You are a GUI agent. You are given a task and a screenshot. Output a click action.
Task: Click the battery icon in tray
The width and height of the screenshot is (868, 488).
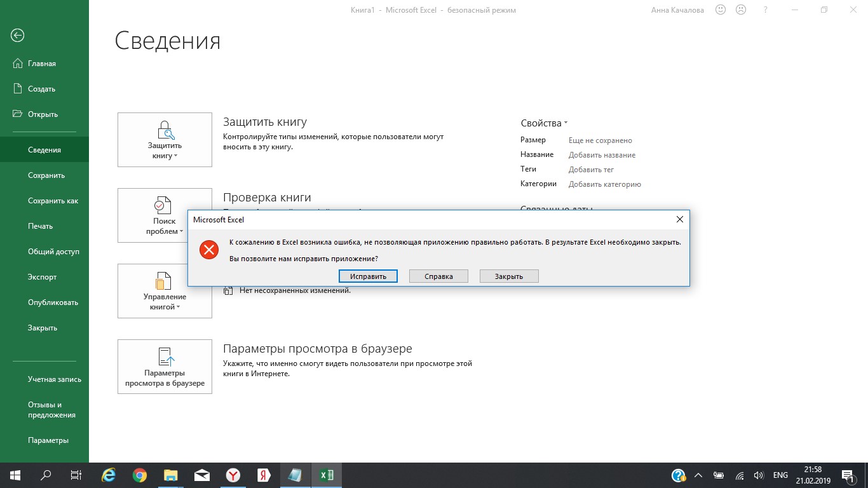pyautogui.click(x=719, y=475)
